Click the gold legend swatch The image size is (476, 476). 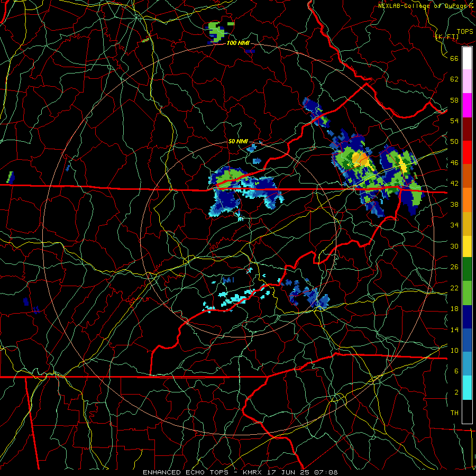[467, 224]
